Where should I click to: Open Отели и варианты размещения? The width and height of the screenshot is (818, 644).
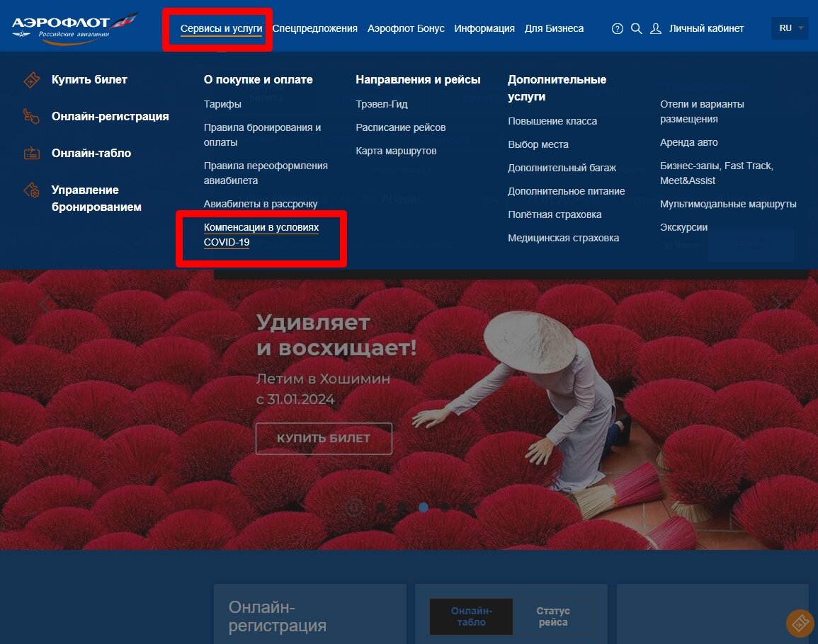pyautogui.click(x=702, y=112)
